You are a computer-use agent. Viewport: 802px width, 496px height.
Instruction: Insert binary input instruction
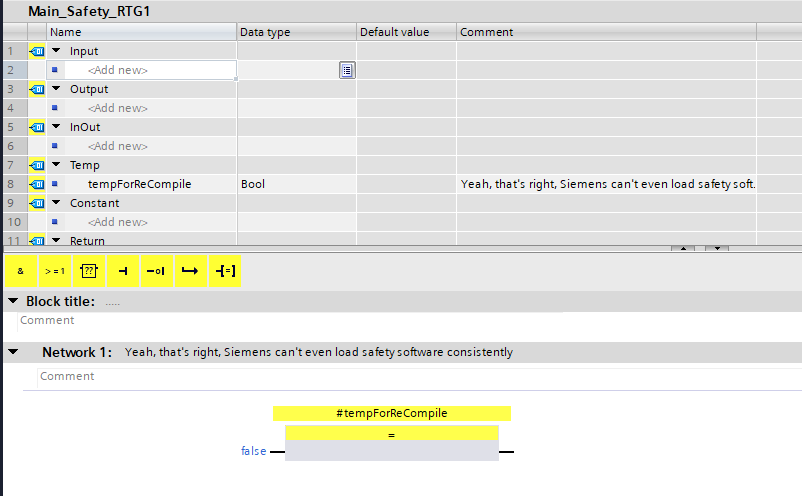(x=123, y=271)
